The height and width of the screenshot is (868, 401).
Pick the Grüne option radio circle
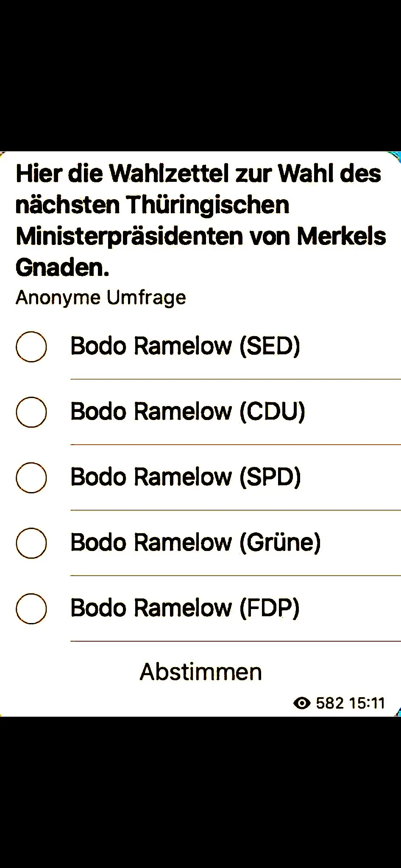pyautogui.click(x=31, y=543)
